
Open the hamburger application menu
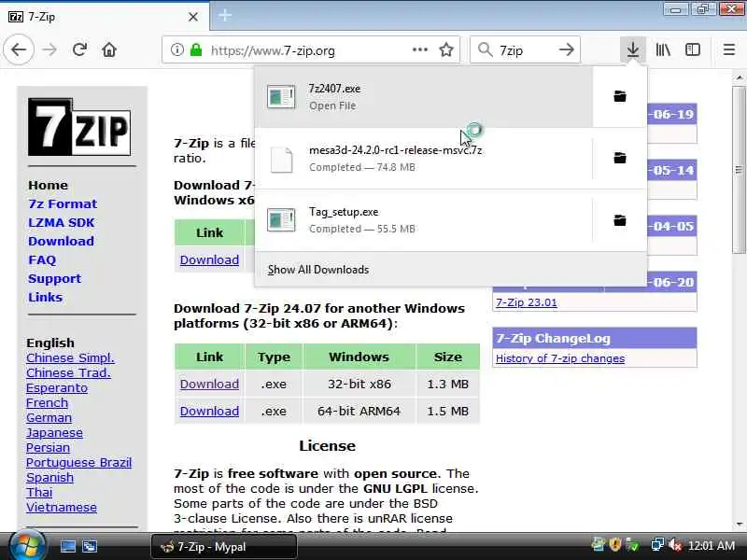729,49
